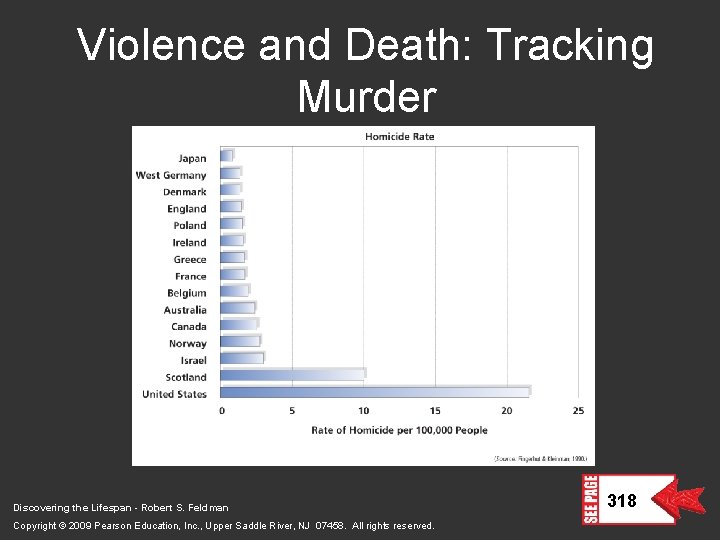Viewport: 720px width, 540px height.
Task: Click the 'Denmark' country label
Action: [185, 192]
